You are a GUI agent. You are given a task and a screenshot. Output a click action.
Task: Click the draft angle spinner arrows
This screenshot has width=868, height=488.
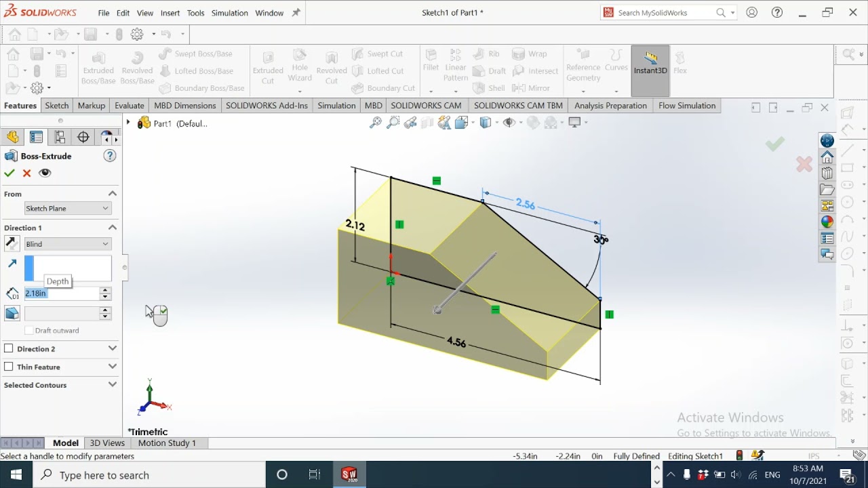click(x=104, y=313)
